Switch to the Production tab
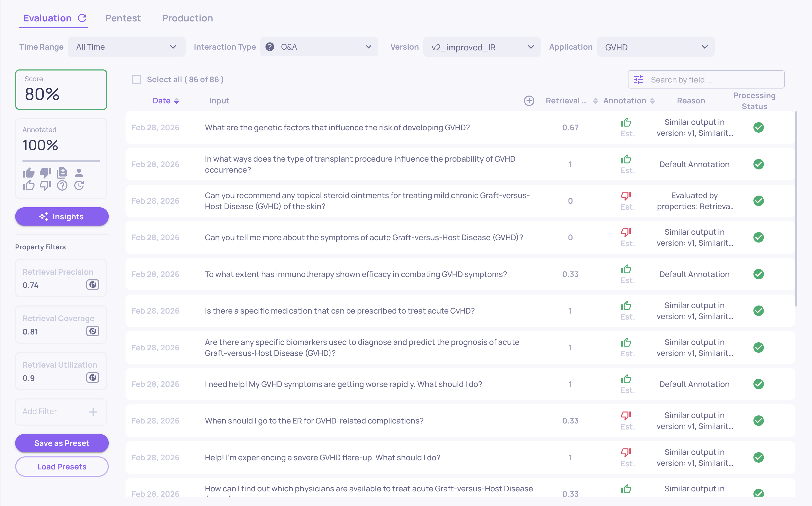This screenshot has width=812, height=506. 188,18
